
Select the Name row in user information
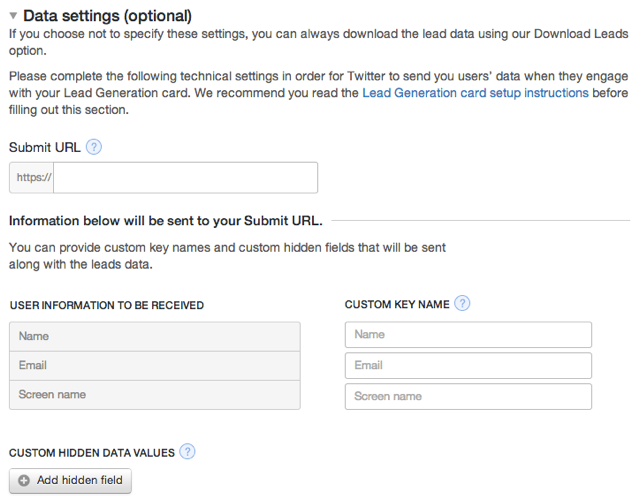pos(154,336)
